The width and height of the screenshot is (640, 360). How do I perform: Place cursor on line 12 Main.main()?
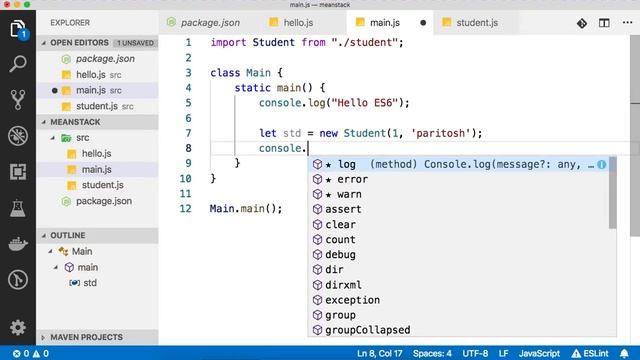(246, 209)
